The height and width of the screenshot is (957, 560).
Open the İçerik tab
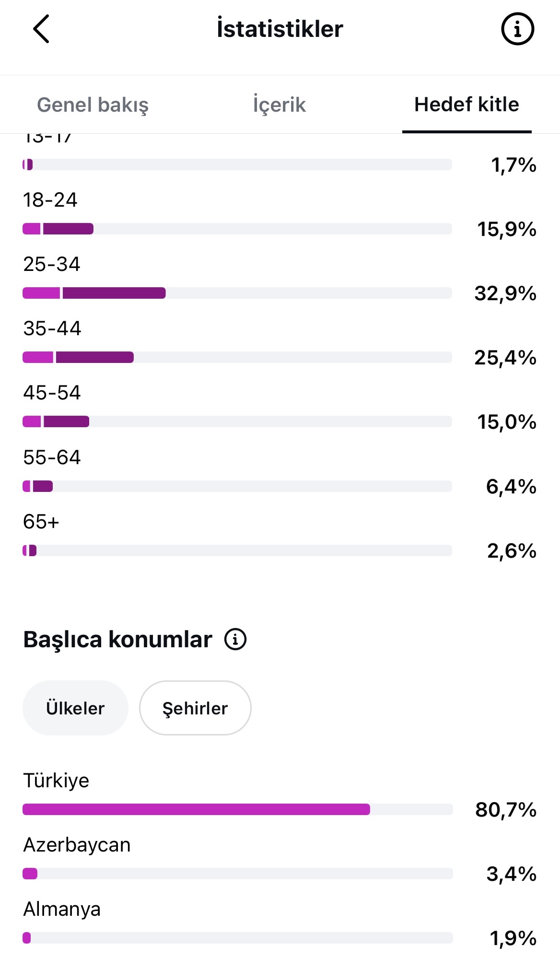pos(280,105)
